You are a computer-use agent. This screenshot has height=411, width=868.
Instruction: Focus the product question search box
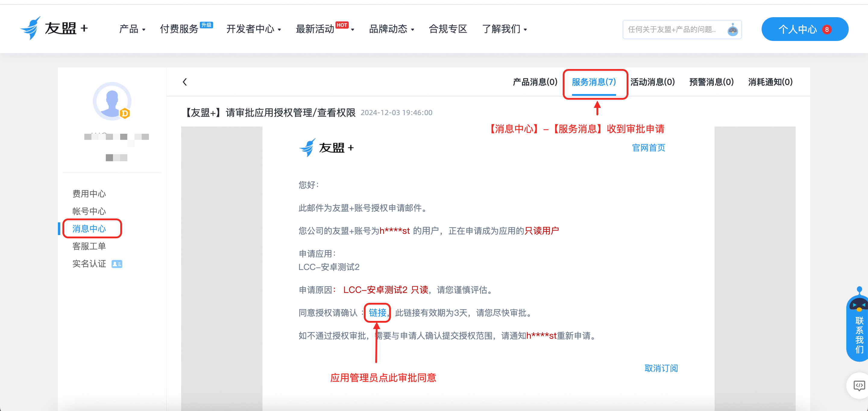click(x=682, y=30)
